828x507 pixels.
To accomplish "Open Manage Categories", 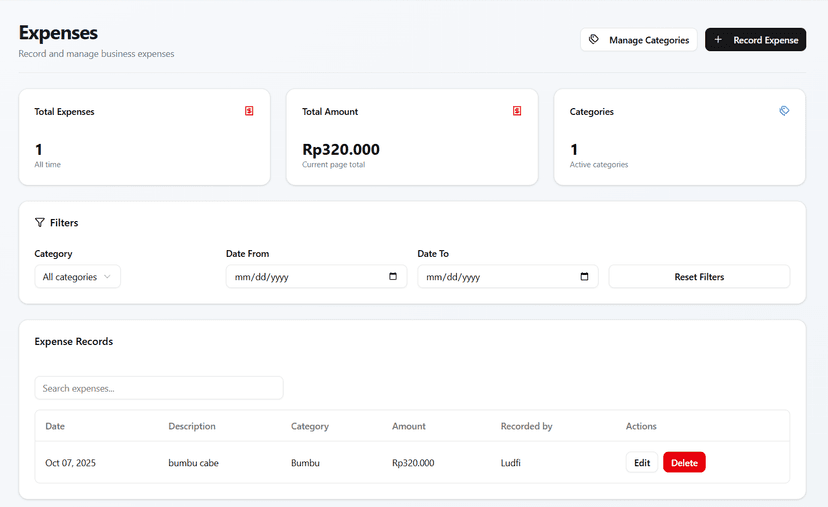I will point(638,40).
